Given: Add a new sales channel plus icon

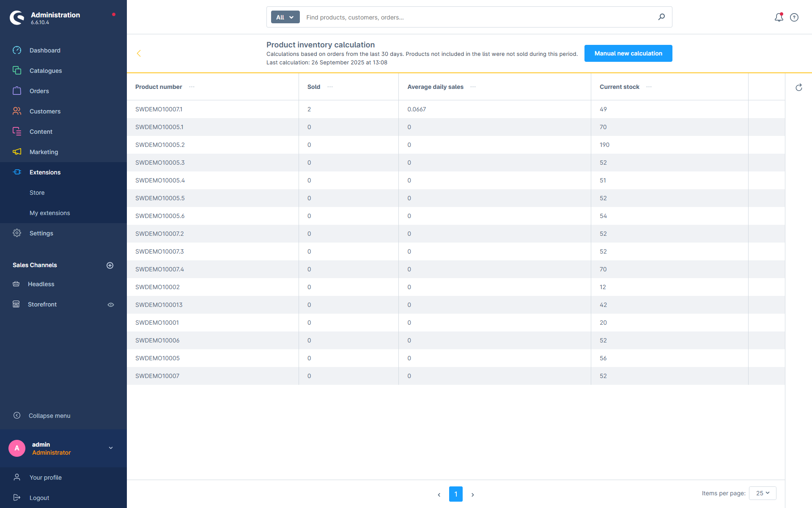Looking at the screenshot, I should (110, 265).
